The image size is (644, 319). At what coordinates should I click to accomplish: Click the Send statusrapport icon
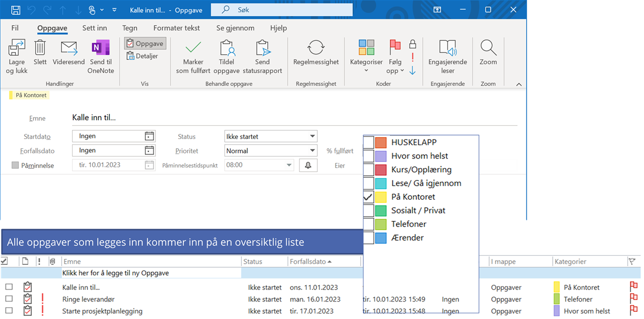[x=262, y=48]
